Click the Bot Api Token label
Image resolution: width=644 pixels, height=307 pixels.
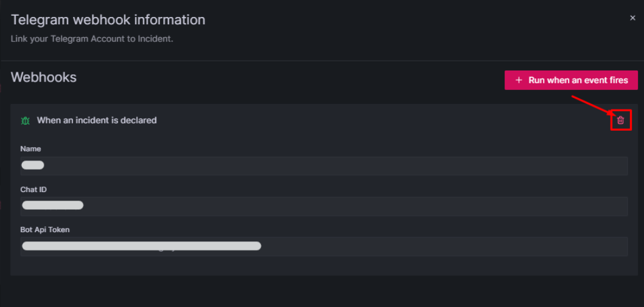(x=45, y=230)
